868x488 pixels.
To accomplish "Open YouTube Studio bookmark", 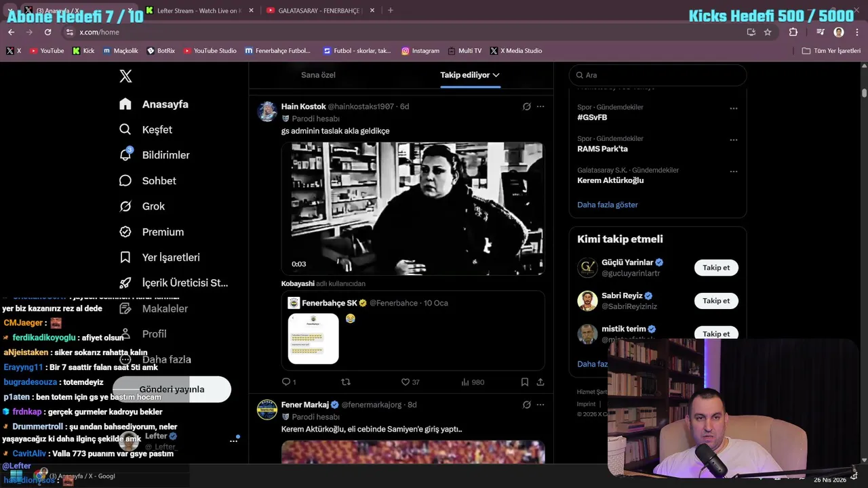I will point(210,51).
